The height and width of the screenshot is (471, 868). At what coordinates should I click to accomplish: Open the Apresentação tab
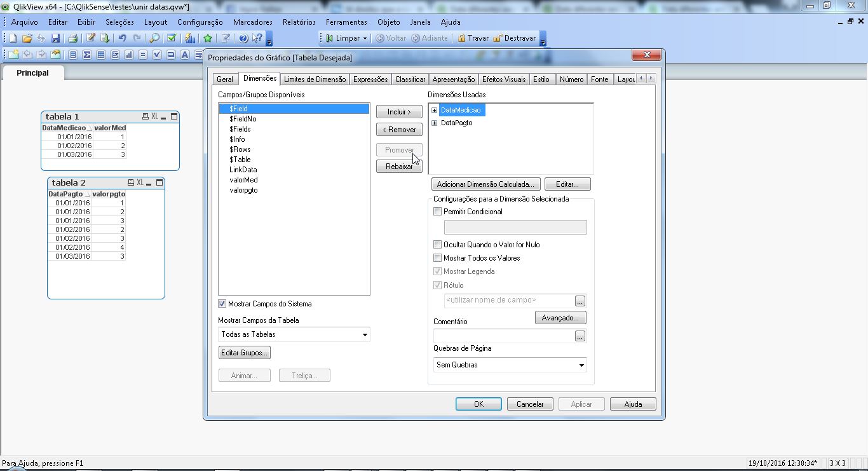click(454, 79)
